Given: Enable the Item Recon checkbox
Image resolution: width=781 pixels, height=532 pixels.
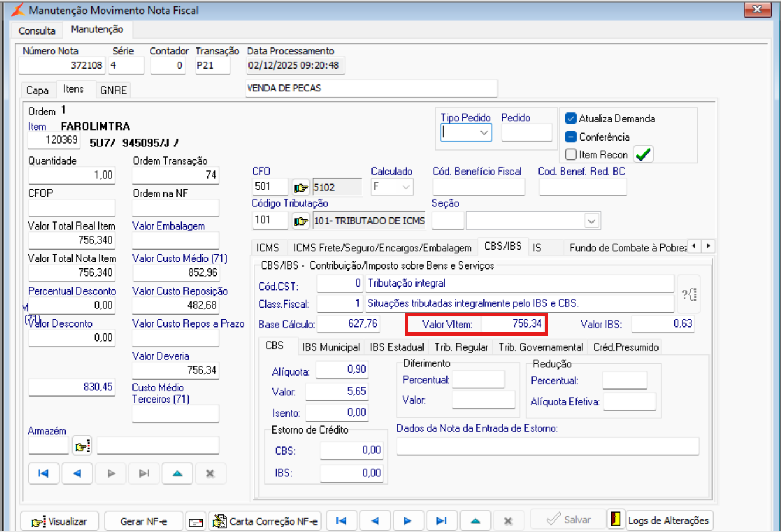Looking at the screenshot, I should coord(571,155).
